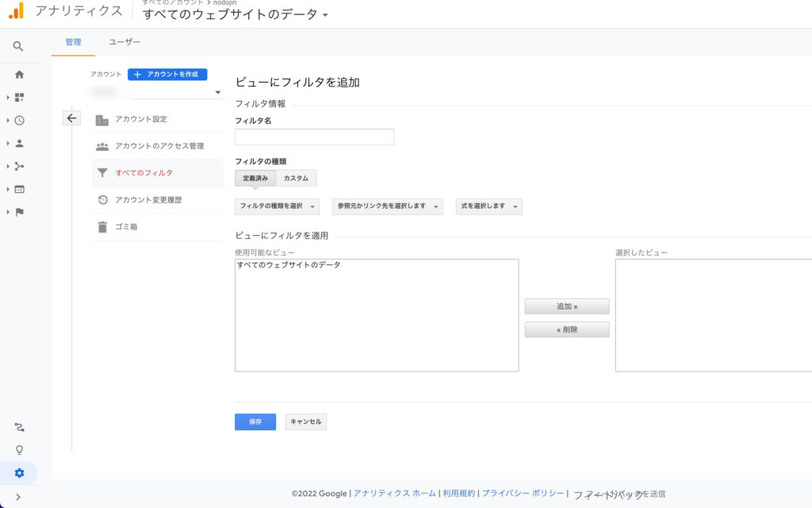Focus the フィルタ名 text field
The height and width of the screenshot is (508, 812).
pos(314,137)
